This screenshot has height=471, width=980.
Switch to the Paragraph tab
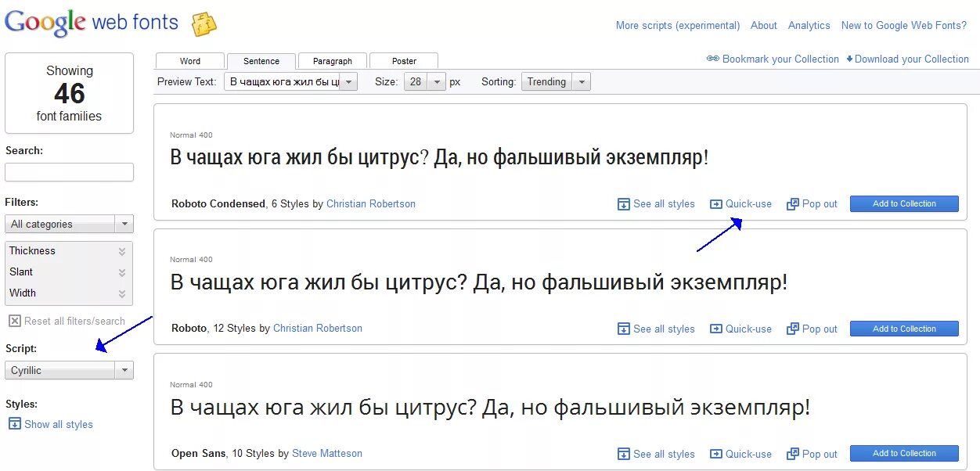tap(333, 61)
